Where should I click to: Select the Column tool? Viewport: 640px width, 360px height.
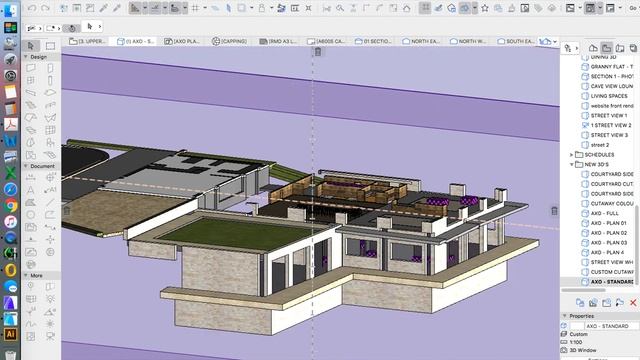50,80
